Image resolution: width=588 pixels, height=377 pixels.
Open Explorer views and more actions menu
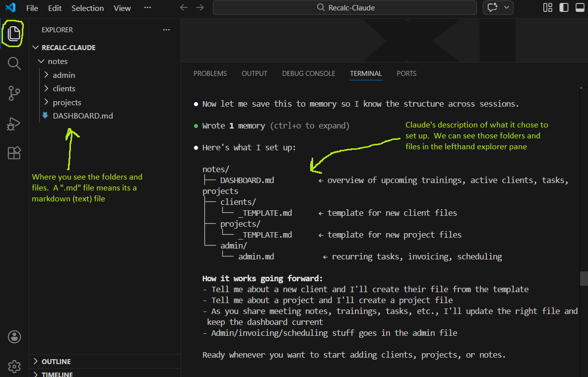(x=167, y=30)
